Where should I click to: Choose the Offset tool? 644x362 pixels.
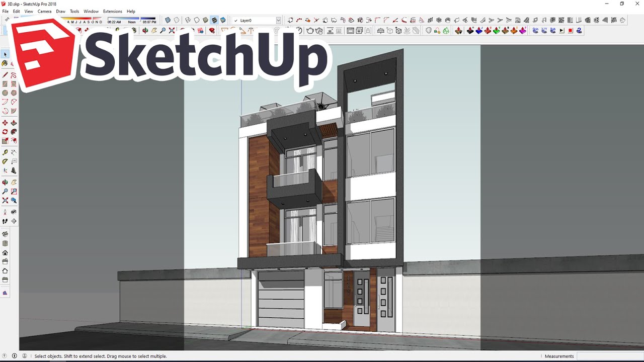pyautogui.click(x=14, y=141)
